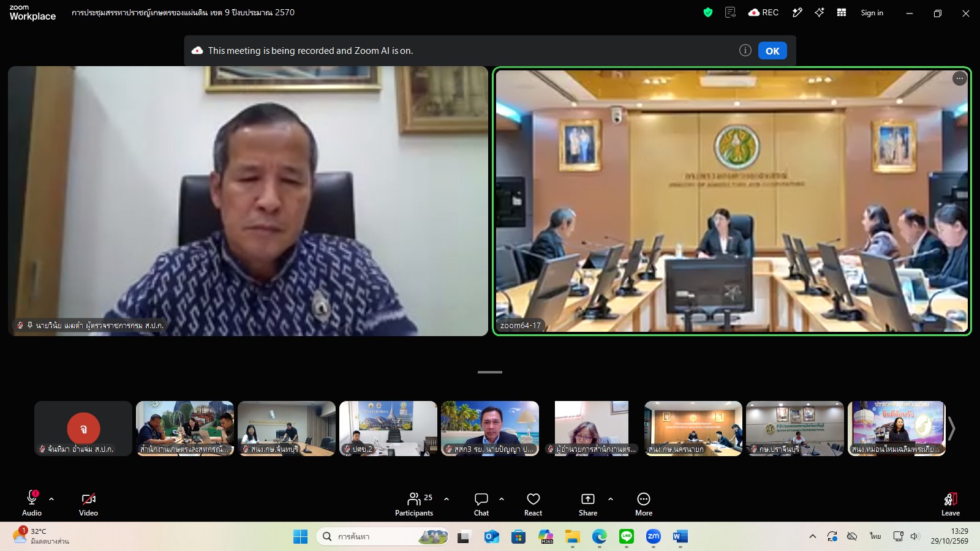This screenshot has height=551, width=980.
Task: Open the live transcript icon
Action: click(730, 12)
